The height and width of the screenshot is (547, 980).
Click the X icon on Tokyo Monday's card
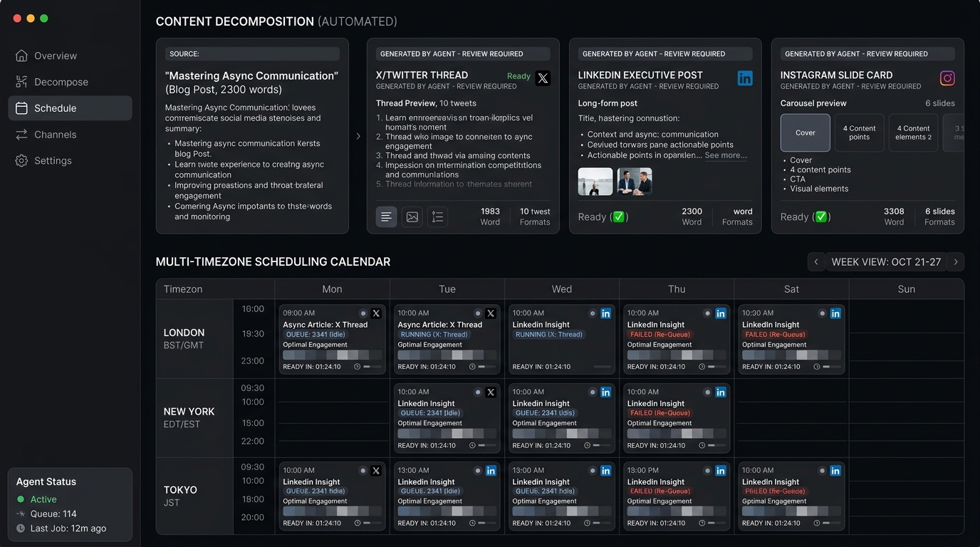(376, 470)
